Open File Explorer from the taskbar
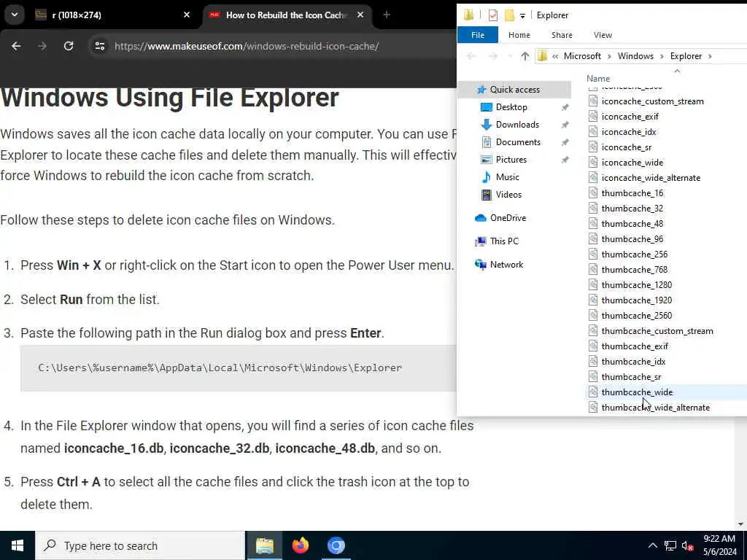The width and height of the screenshot is (747, 560). (264, 545)
